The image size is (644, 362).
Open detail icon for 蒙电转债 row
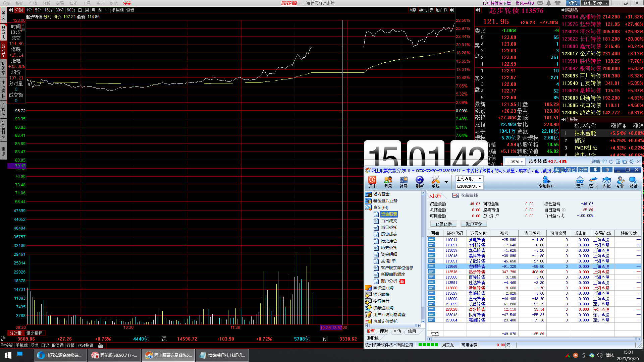pos(431,240)
